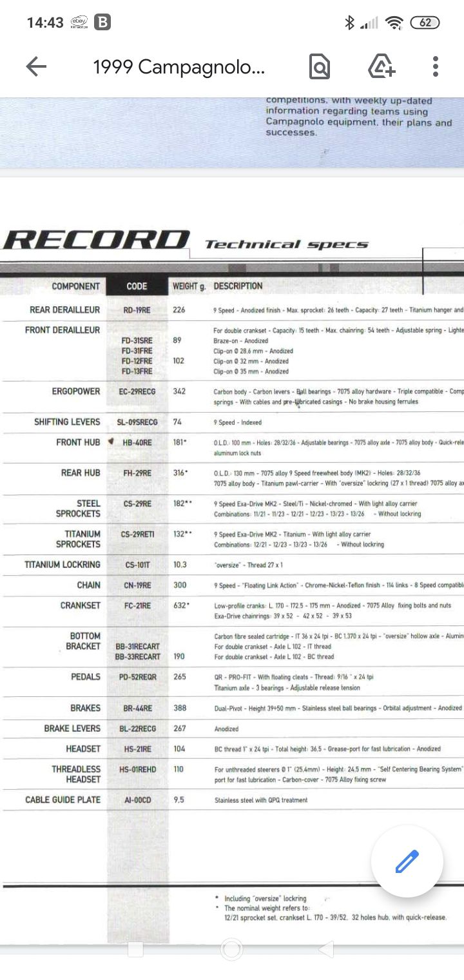Tap code EC-29RECG
Viewport: 464px width, 980px height.
(x=137, y=391)
